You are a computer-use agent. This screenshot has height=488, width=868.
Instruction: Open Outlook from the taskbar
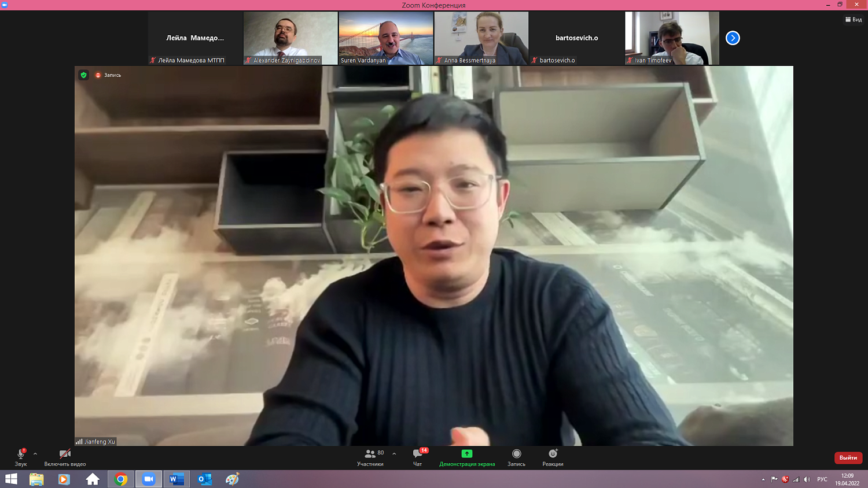pyautogui.click(x=204, y=479)
